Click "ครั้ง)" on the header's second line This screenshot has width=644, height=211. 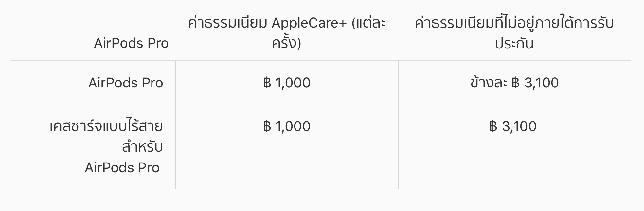(x=286, y=43)
